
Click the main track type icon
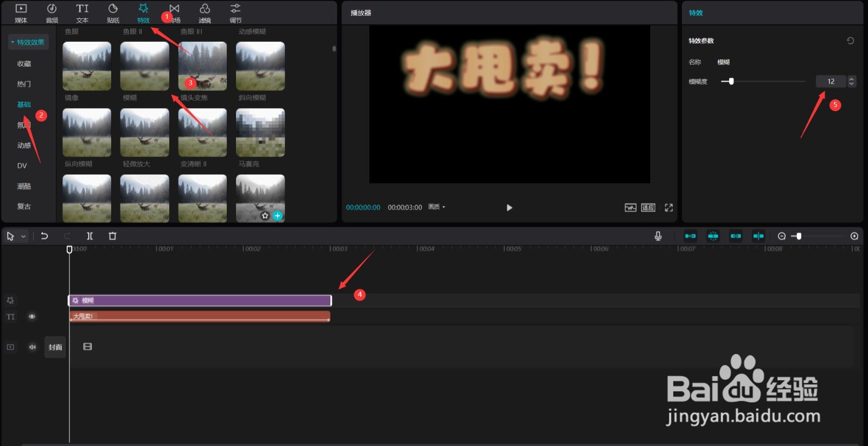(x=10, y=347)
